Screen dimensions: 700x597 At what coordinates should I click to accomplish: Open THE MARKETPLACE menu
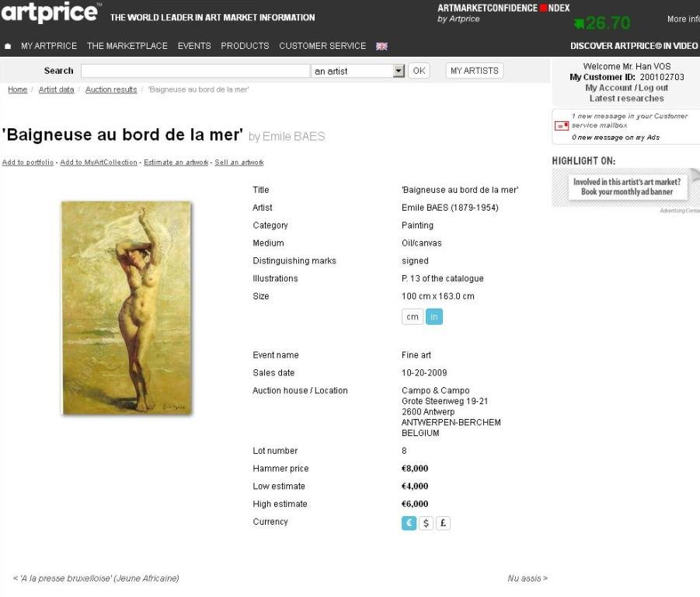click(127, 46)
